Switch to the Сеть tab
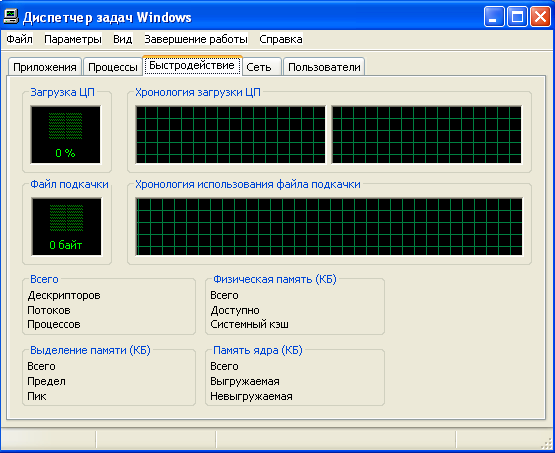 pos(262,67)
